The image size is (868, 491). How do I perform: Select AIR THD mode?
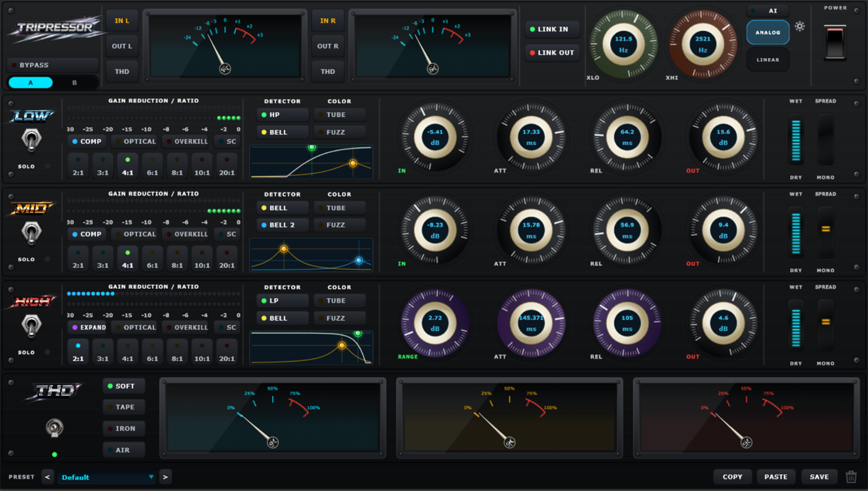(124, 449)
